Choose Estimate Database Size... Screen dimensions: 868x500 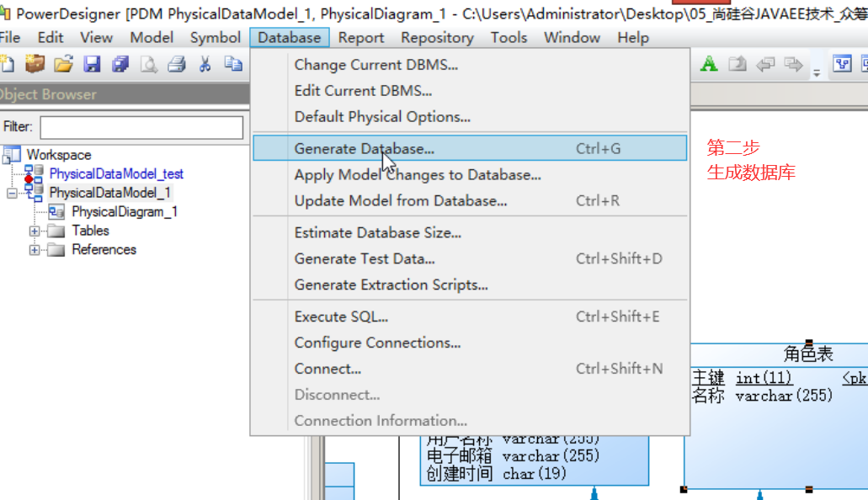(x=470, y=232)
